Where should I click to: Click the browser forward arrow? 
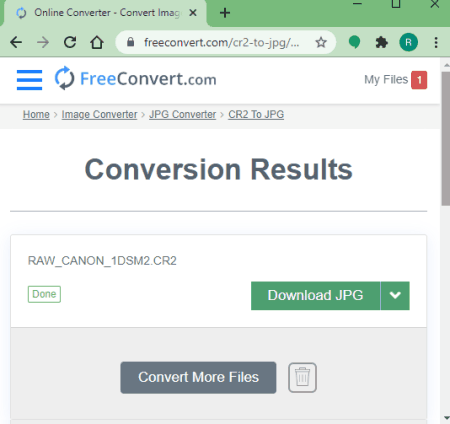pyautogui.click(x=43, y=42)
